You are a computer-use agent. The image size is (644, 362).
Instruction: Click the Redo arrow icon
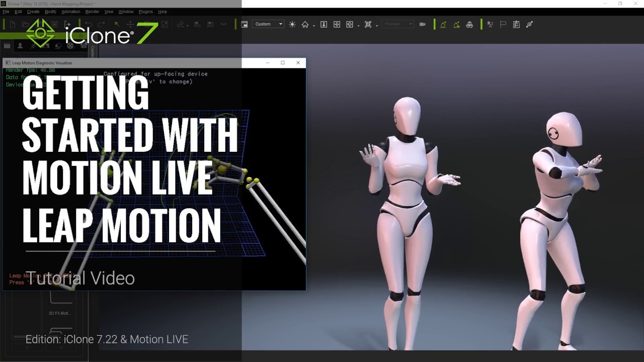click(x=101, y=24)
